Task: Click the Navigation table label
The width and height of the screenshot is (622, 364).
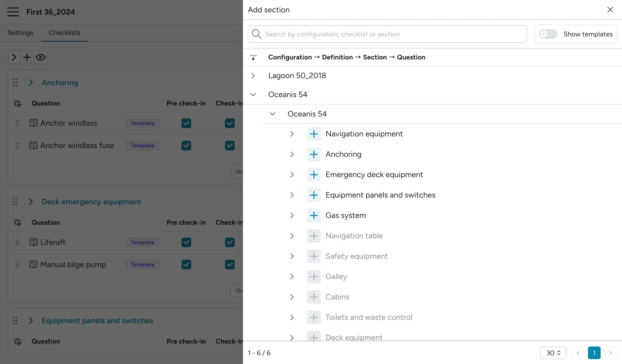Action: [x=354, y=236]
